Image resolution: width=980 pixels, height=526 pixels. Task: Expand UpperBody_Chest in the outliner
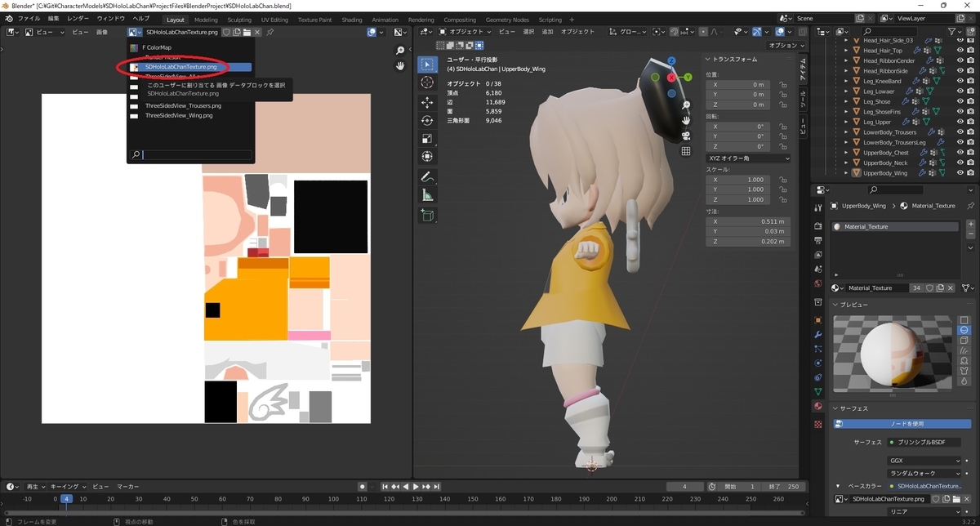847,153
